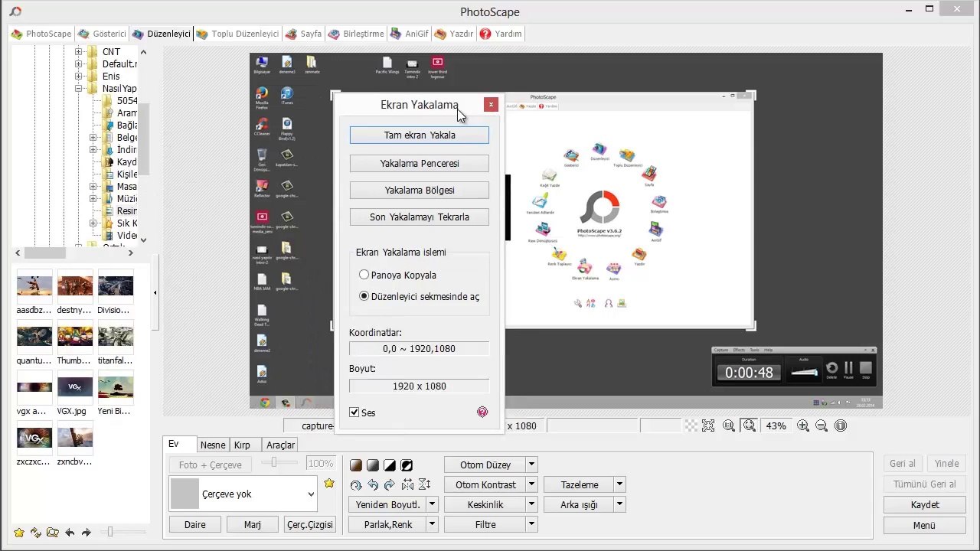The width and height of the screenshot is (980, 551).
Task: Open the Filtre dropdown arrow
Action: pos(531,524)
